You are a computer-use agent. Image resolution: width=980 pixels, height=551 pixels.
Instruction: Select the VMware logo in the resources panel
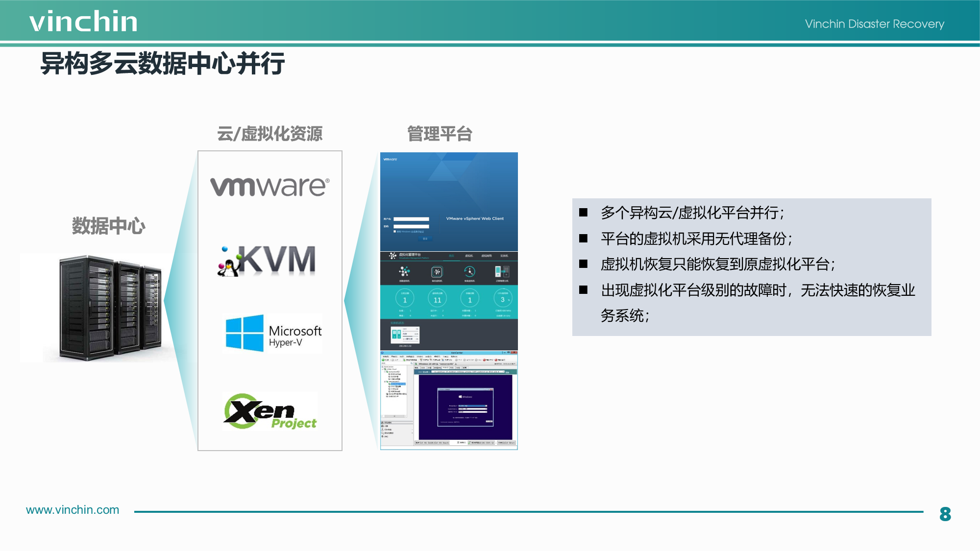[270, 187]
